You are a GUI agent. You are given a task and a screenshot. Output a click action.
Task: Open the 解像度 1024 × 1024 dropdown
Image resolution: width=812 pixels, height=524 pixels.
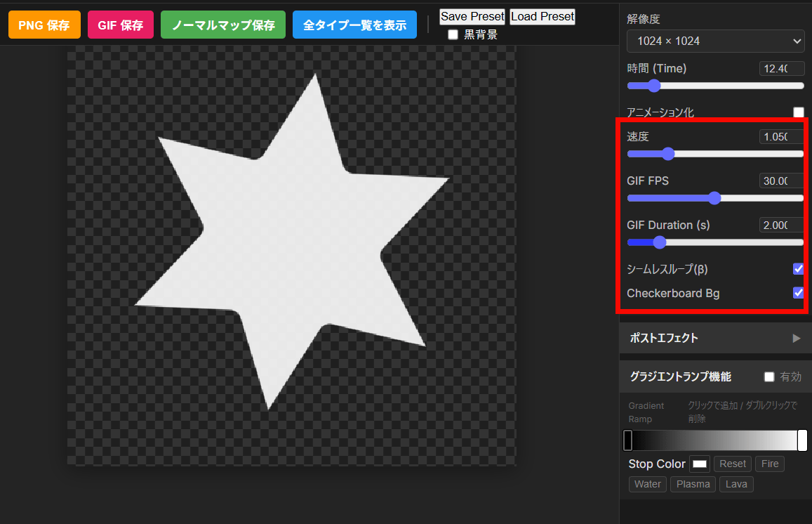[715, 41]
